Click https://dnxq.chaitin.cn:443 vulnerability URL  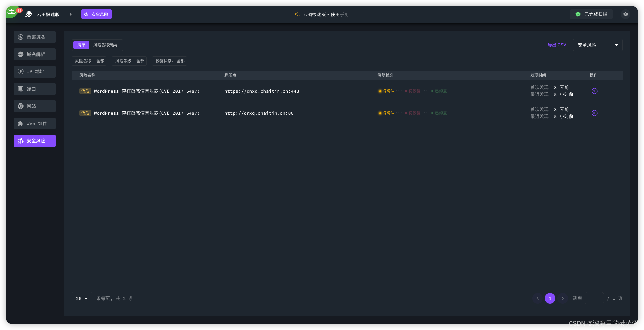click(262, 91)
